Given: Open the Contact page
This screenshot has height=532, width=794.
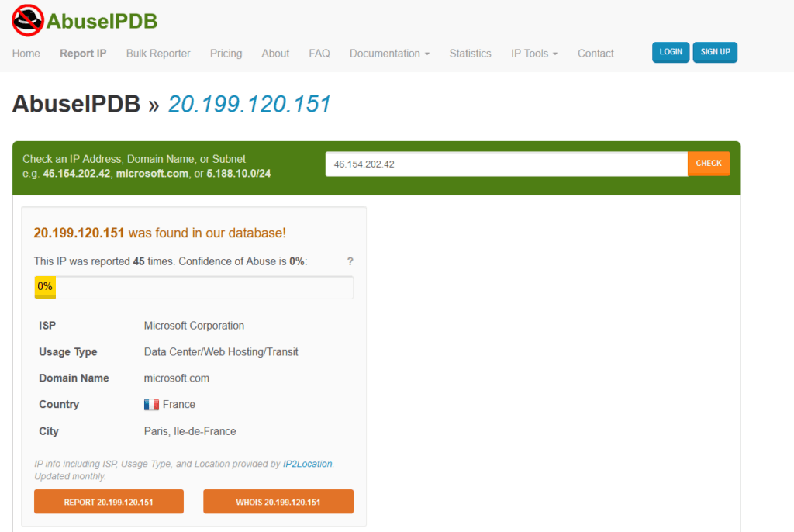Looking at the screenshot, I should click(595, 54).
